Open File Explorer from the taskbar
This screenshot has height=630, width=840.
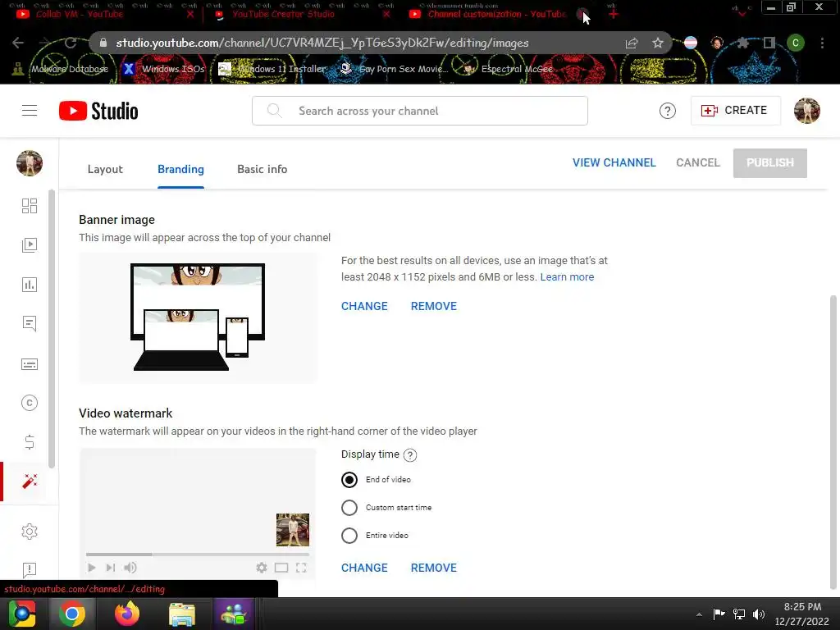pyautogui.click(x=182, y=614)
